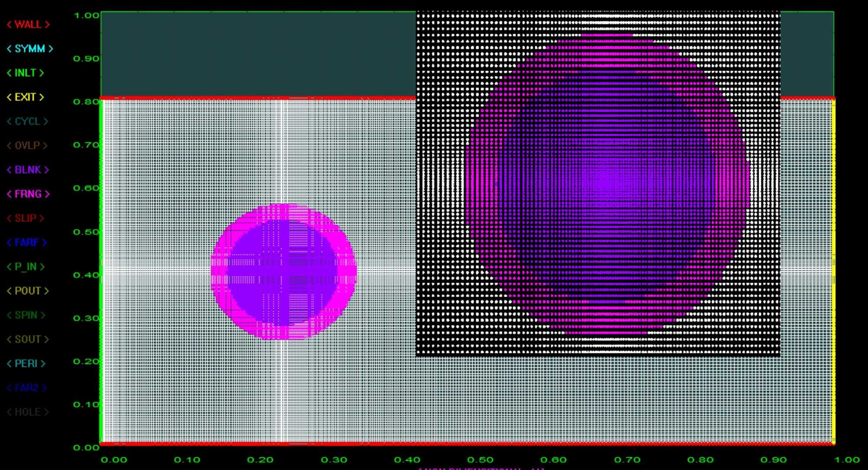Image resolution: width=868 pixels, height=470 pixels.
Task: Click the small magenta fringe circle in the grid
Action: [283, 271]
